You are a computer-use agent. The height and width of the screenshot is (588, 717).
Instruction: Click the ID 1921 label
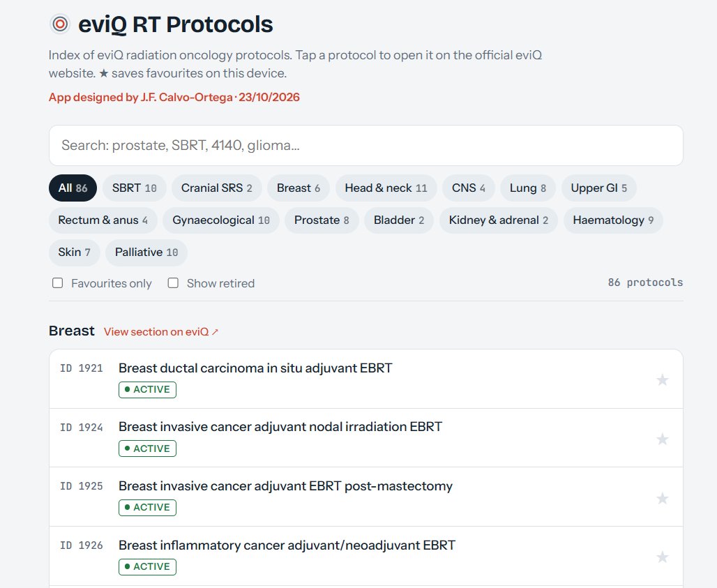(82, 368)
